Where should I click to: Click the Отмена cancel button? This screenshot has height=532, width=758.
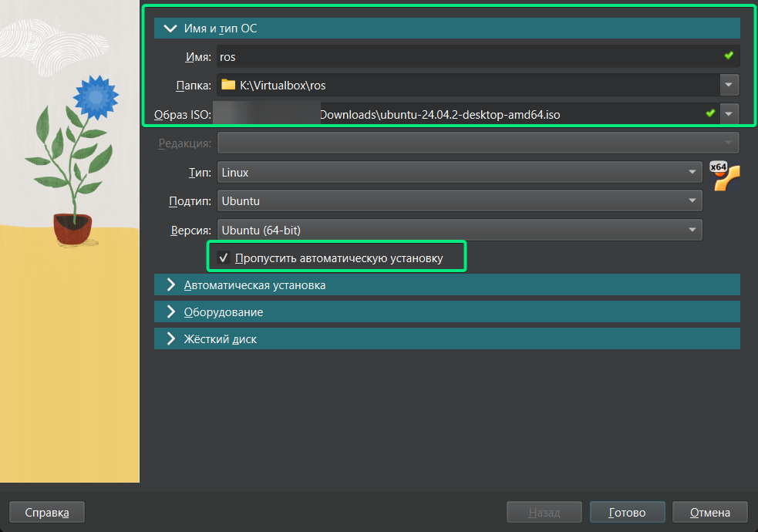pos(709,512)
